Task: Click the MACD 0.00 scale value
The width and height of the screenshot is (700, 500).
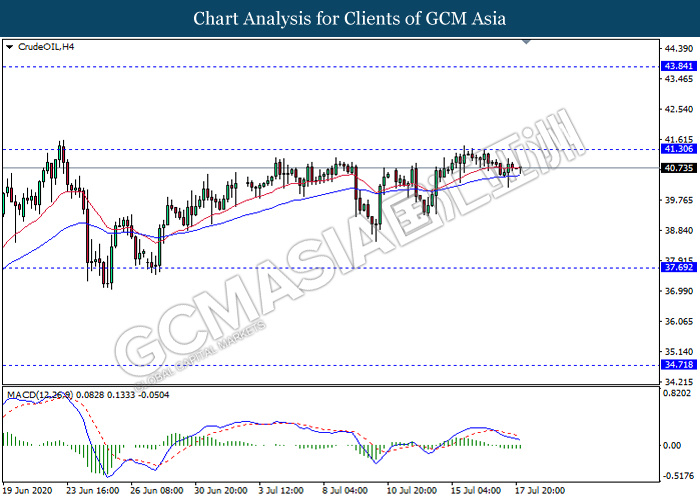Action: tap(672, 446)
